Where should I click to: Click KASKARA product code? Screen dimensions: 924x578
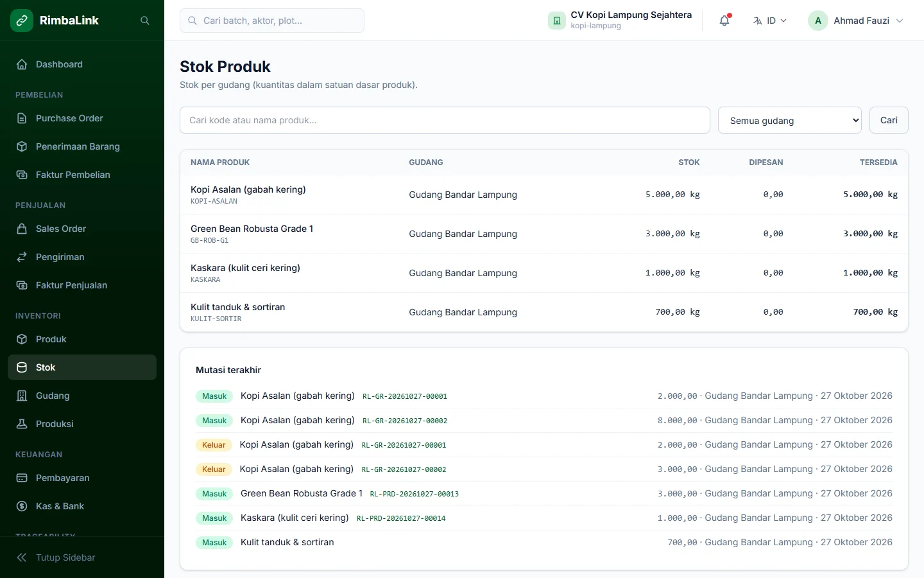(205, 279)
